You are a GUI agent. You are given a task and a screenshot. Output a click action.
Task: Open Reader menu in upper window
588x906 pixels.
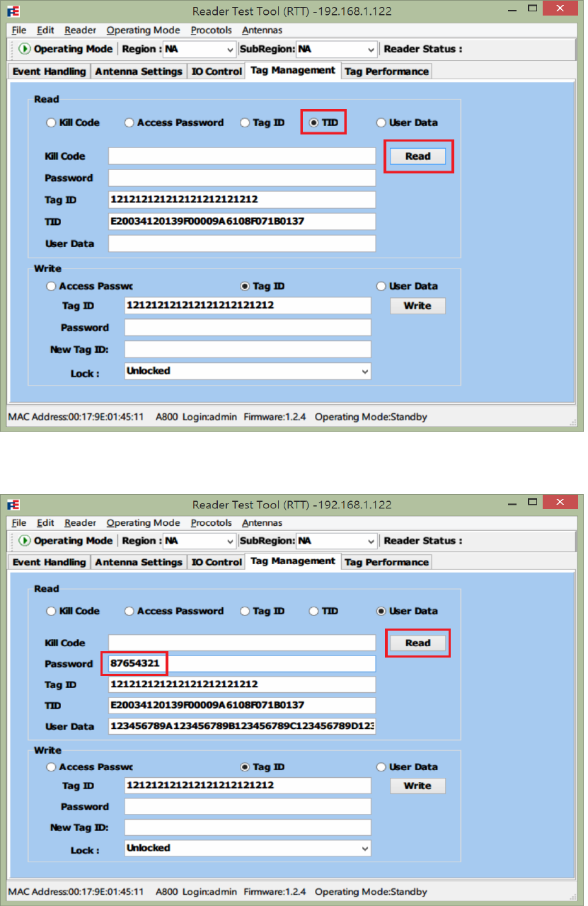[80, 30]
